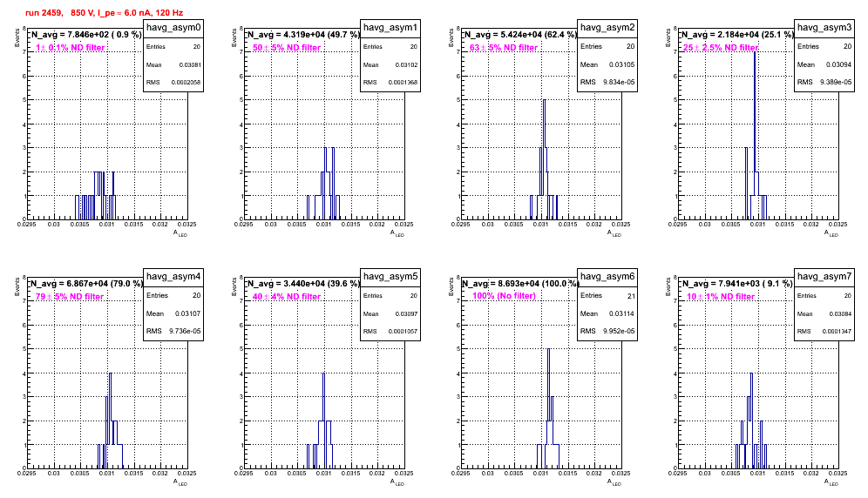Viewport: 868px width, 498px height.
Task: Click Mean 0.03097 in havg_asym5 stats
Action: (390, 313)
